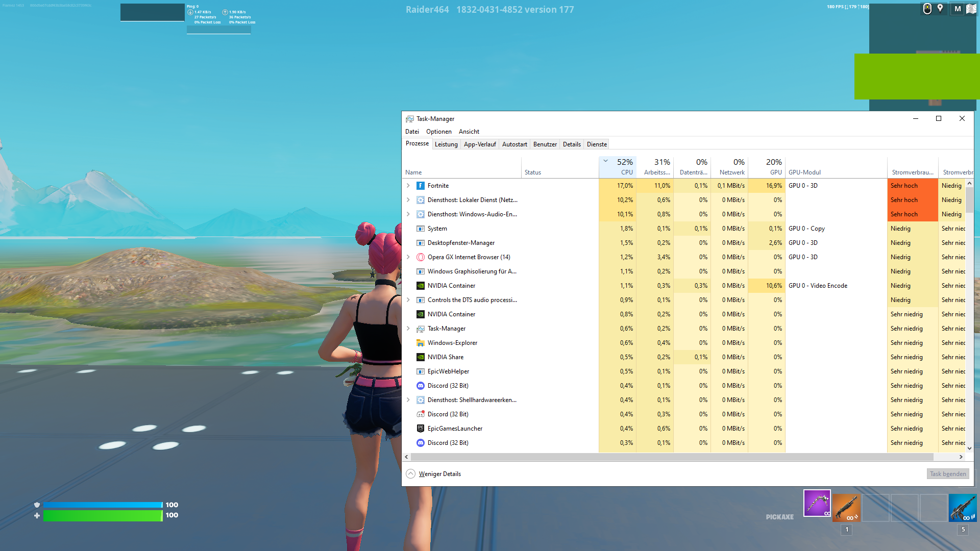Click the NVIDIA Share process icon
This screenshot has width=980, height=551.
coord(420,357)
